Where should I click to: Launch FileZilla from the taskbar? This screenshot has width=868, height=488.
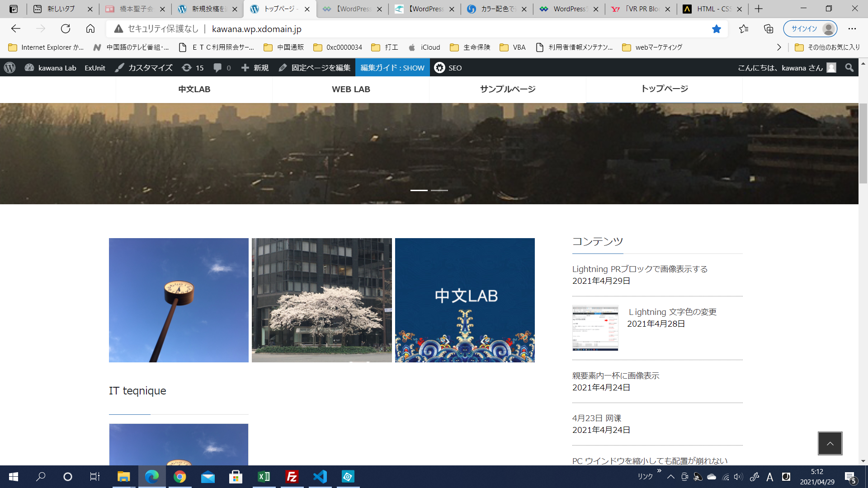(292, 477)
